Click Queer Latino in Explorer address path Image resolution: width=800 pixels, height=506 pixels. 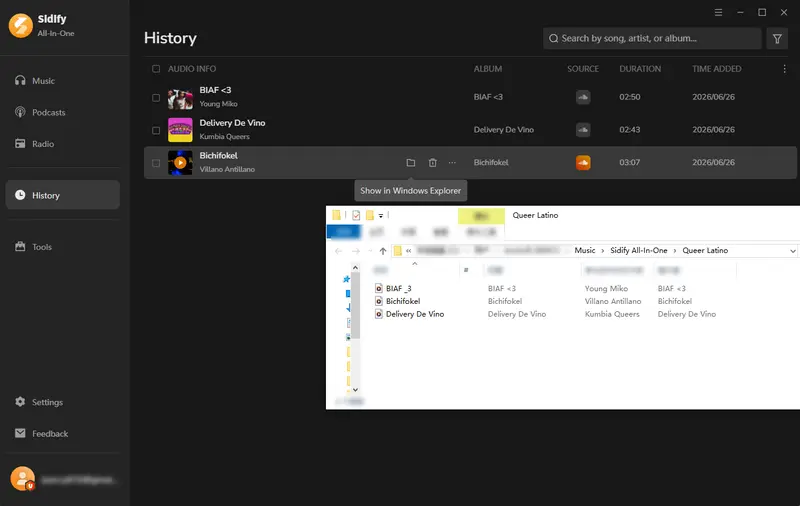tap(705, 250)
